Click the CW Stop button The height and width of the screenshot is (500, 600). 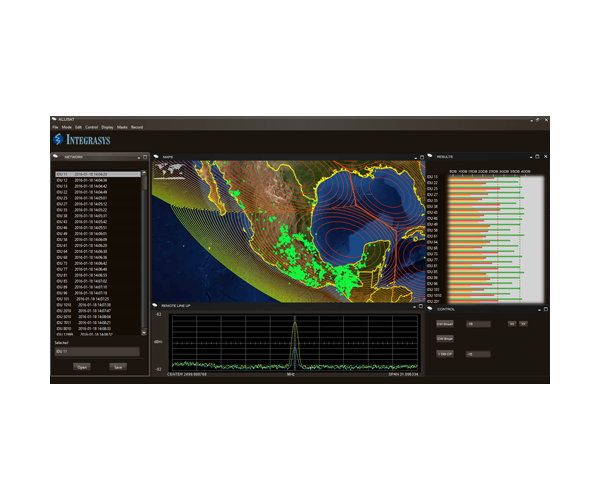445,339
